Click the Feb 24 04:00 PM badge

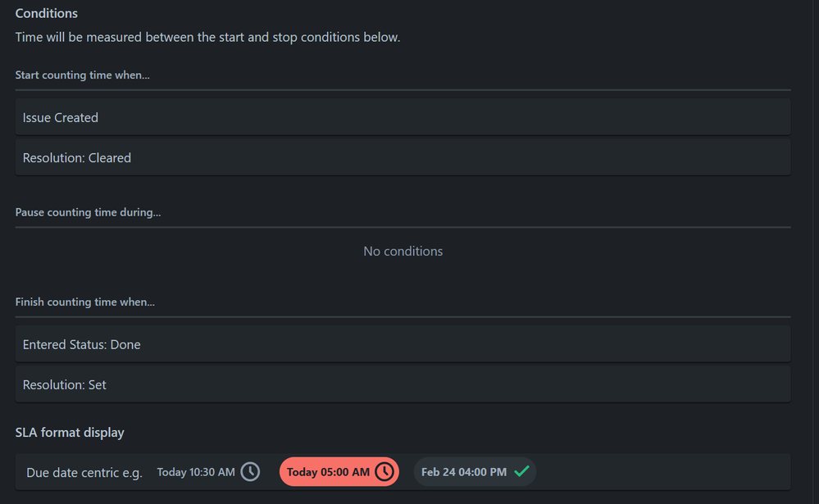tap(475, 471)
